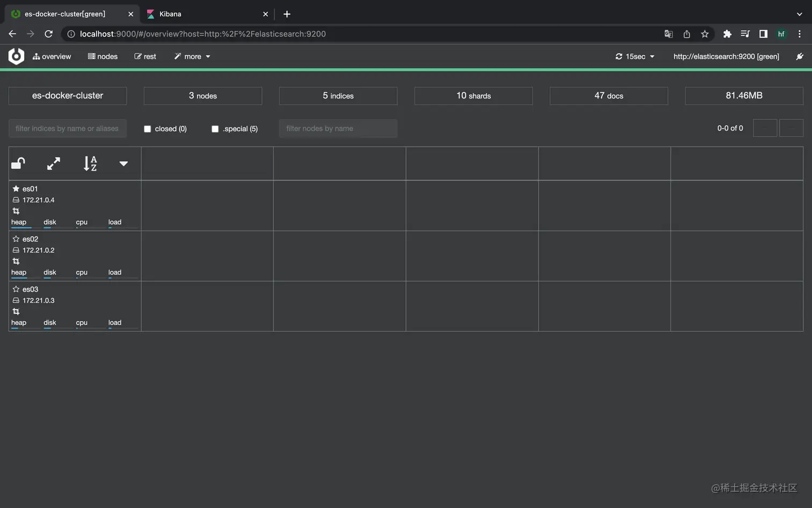Click the sort A-Z icon
The height and width of the screenshot is (508, 812).
pos(90,163)
